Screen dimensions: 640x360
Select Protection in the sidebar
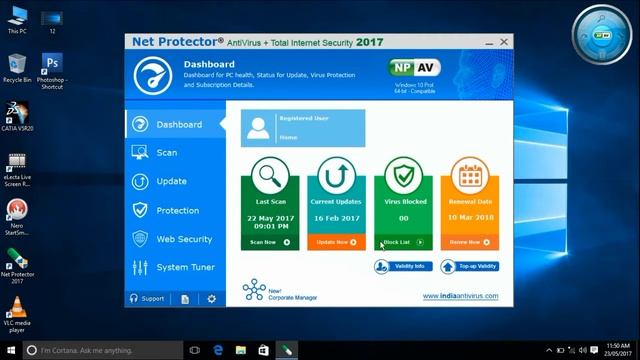(x=175, y=210)
